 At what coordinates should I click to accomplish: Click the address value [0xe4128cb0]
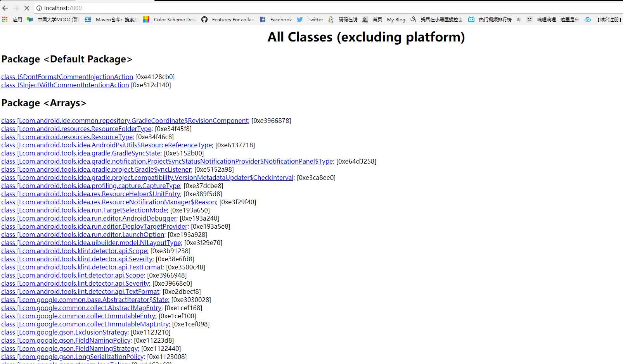(155, 77)
